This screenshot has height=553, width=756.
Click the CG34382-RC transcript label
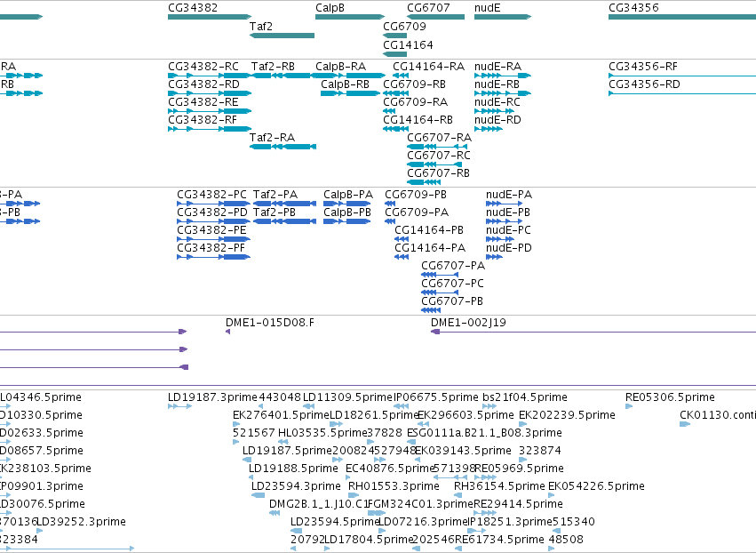[203, 66]
